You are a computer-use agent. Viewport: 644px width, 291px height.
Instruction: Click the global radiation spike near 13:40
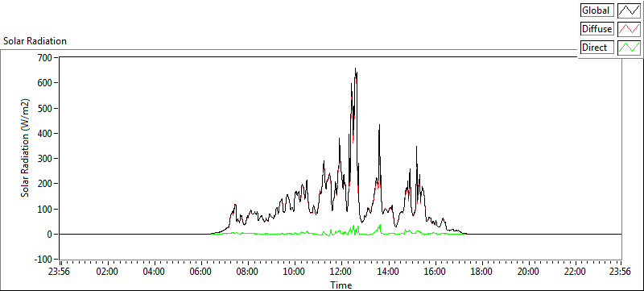[379, 125]
